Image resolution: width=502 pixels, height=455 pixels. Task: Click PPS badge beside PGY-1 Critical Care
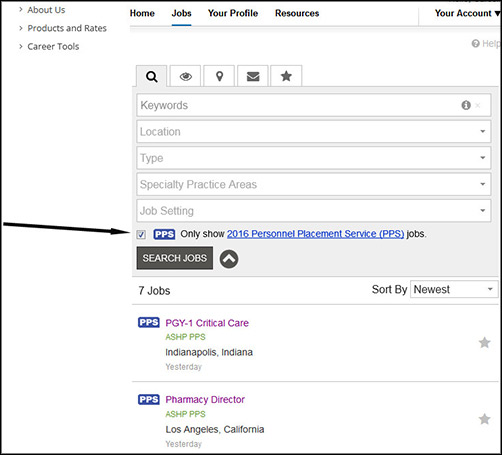[x=149, y=322]
